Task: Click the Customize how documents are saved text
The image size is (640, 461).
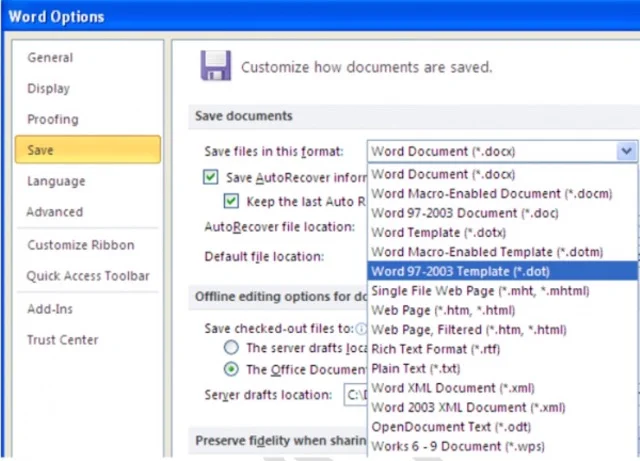Action: (367, 67)
